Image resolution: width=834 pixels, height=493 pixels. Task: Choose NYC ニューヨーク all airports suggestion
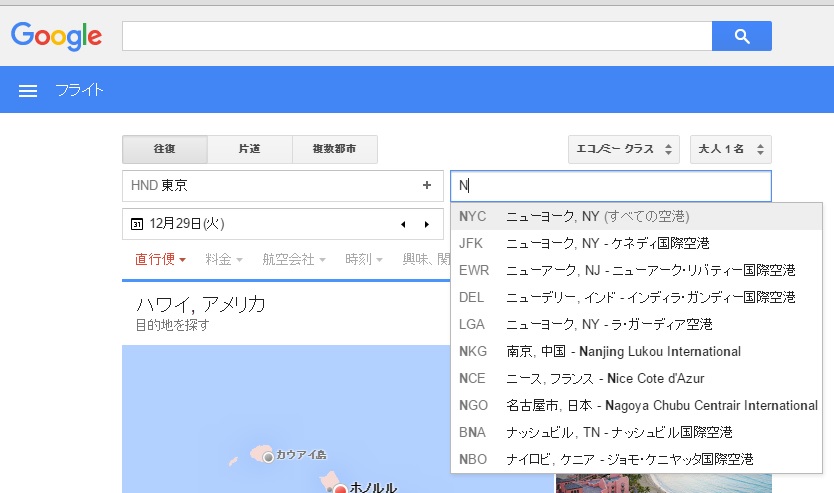tap(637, 216)
